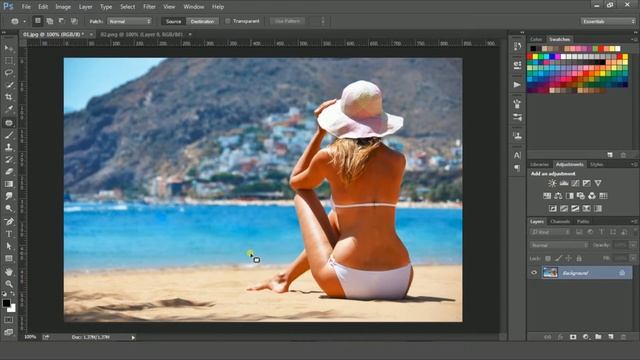This screenshot has width=640, height=360.
Task: Create a new layer in Layers panel
Action: [611, 337]
